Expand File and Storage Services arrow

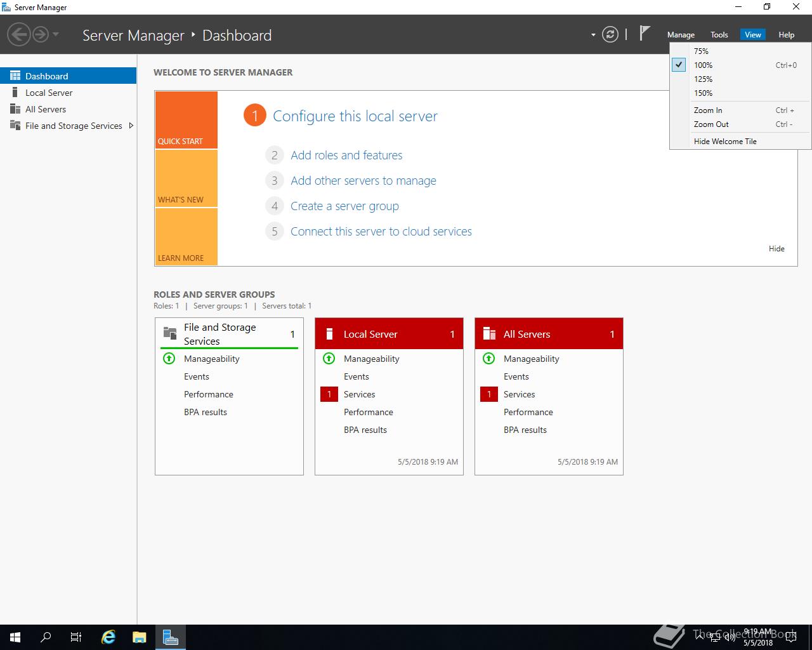[x=131, y=126]
